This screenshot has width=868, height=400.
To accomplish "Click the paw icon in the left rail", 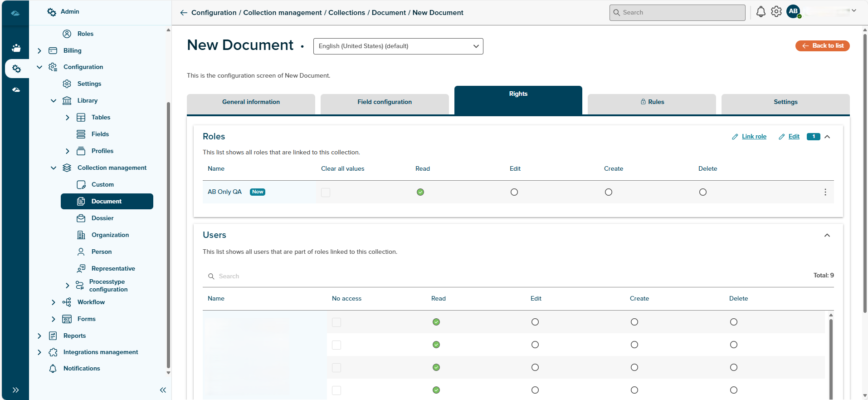I will click(x=16, y=48).
